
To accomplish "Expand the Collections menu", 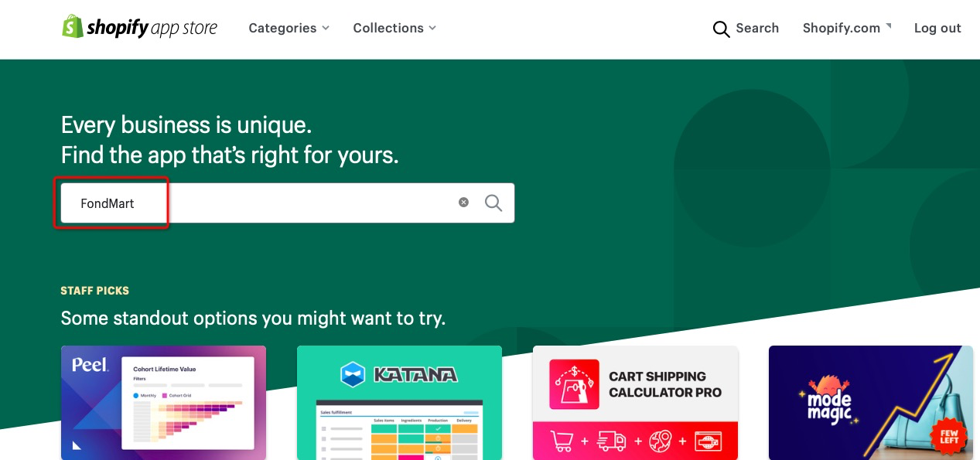I will tap(394, 28).
